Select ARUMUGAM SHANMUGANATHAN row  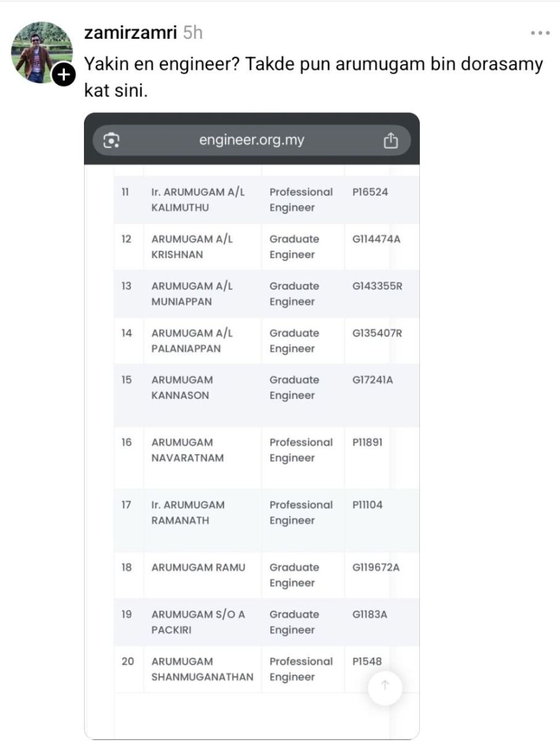(202, 669)
